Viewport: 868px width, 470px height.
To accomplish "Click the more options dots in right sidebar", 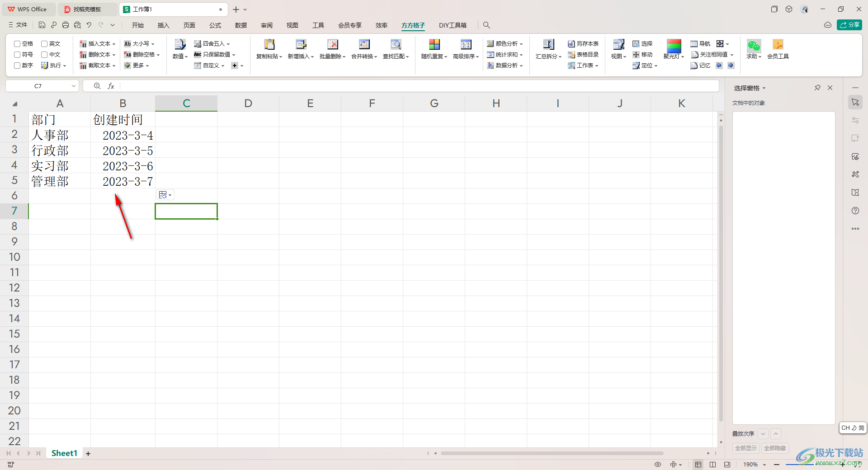I will point(855,229).
